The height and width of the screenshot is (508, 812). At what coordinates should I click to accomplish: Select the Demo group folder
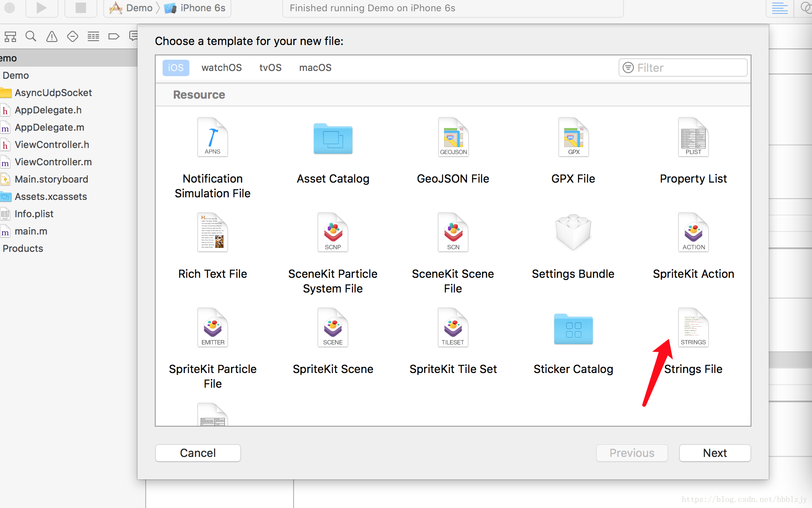16,75
